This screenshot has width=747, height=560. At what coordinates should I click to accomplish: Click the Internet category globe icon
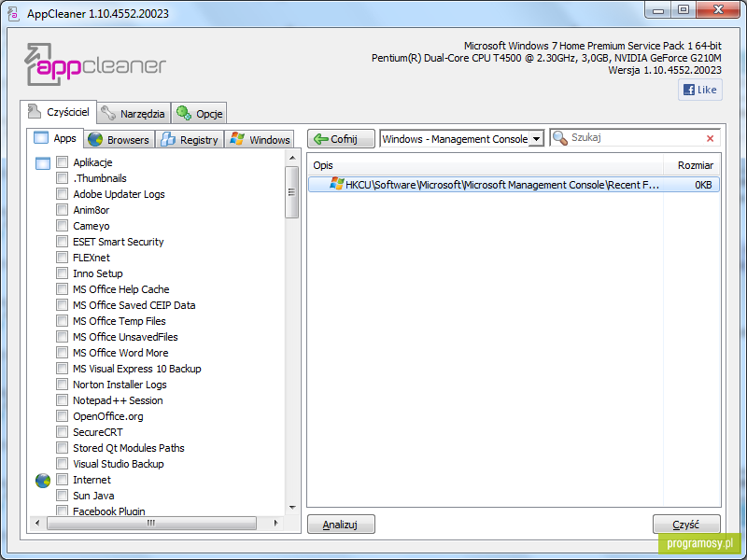pyautogui.click(x=43, y=481)
